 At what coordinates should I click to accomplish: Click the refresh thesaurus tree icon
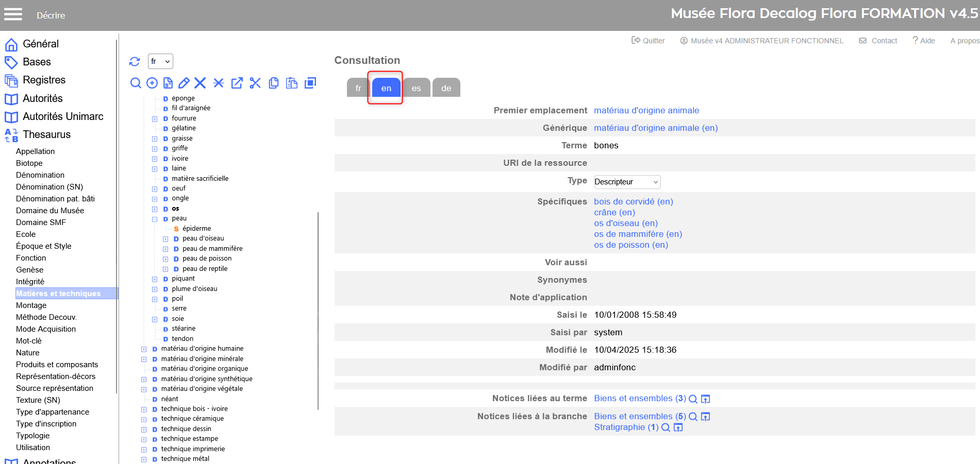coord(135,62)
